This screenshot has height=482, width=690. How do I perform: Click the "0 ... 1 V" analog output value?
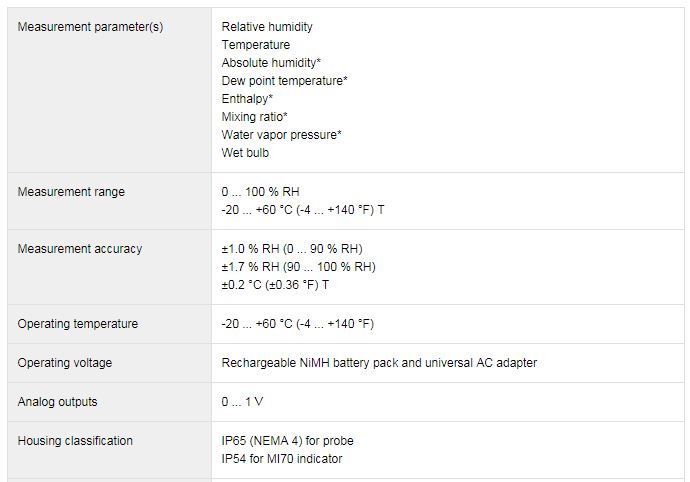point(242,402)
